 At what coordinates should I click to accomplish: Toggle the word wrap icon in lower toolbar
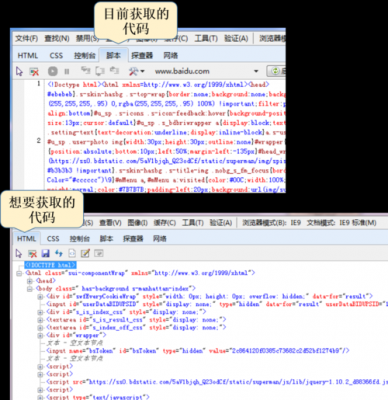click(x=99, y=253)
